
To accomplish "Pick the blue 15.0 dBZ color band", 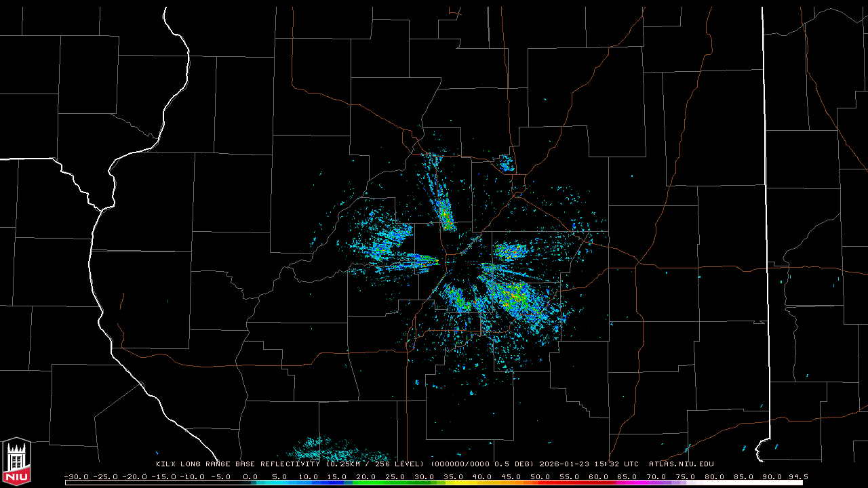I will pos(338,483).
